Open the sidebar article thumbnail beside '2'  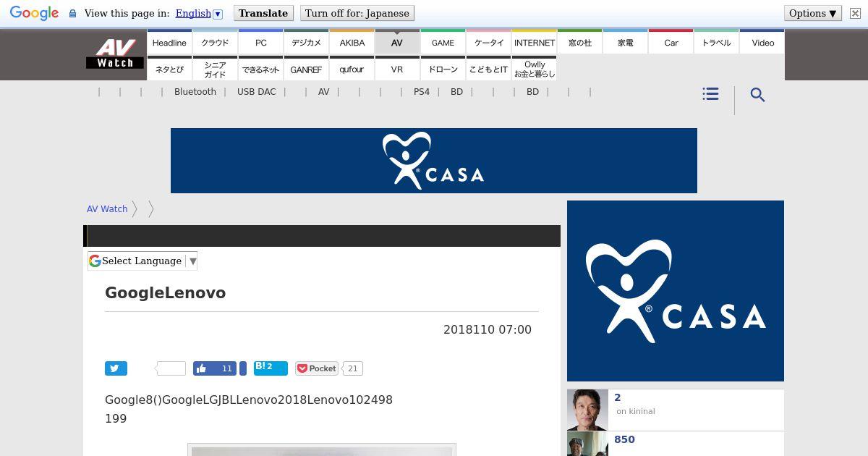[x=587, y=410]
